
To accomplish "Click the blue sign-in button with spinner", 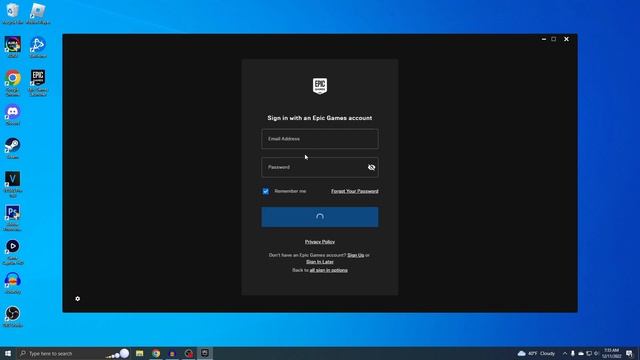I will click(x=320, y=217).
